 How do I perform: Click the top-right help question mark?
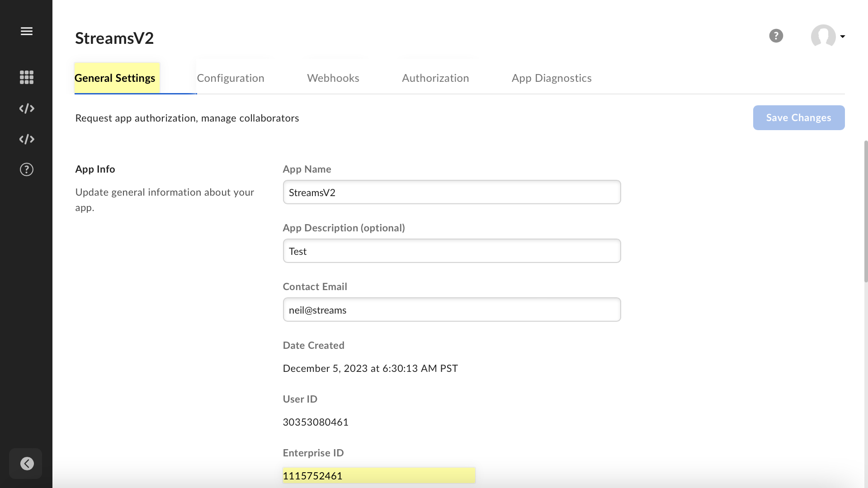point(776,36)
